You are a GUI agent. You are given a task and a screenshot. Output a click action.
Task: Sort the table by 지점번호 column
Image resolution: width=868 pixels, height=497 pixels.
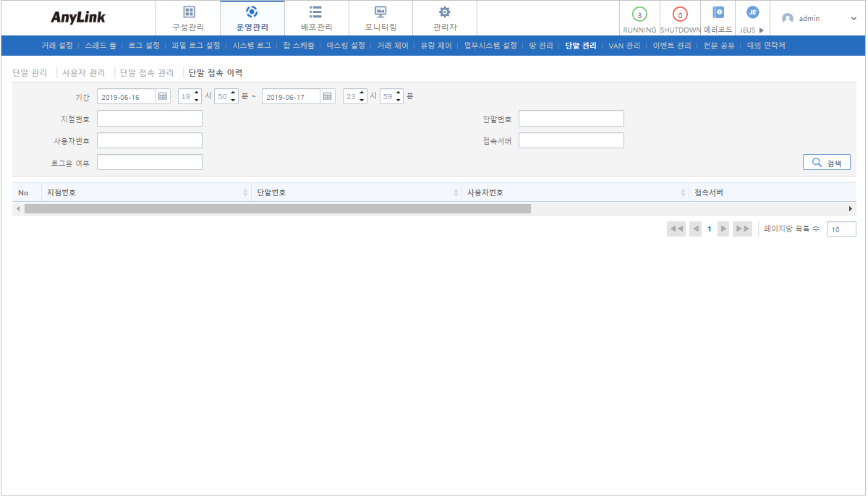[x=246, y=192]
